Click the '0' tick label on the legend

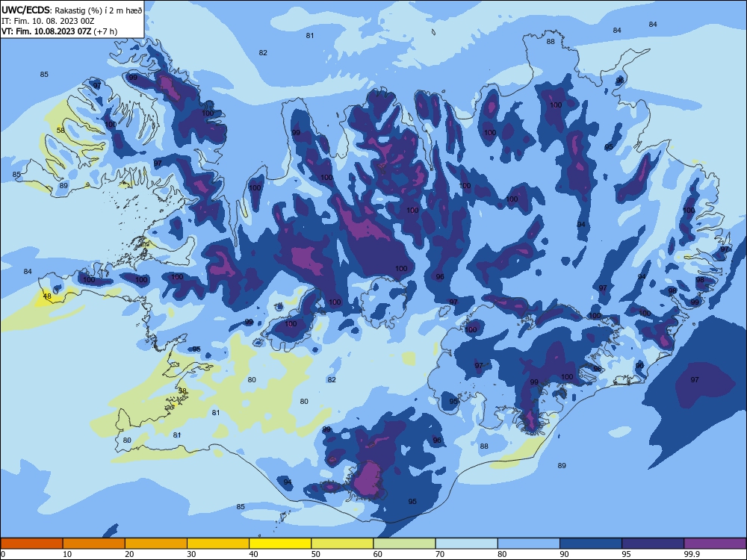point(3,554)
